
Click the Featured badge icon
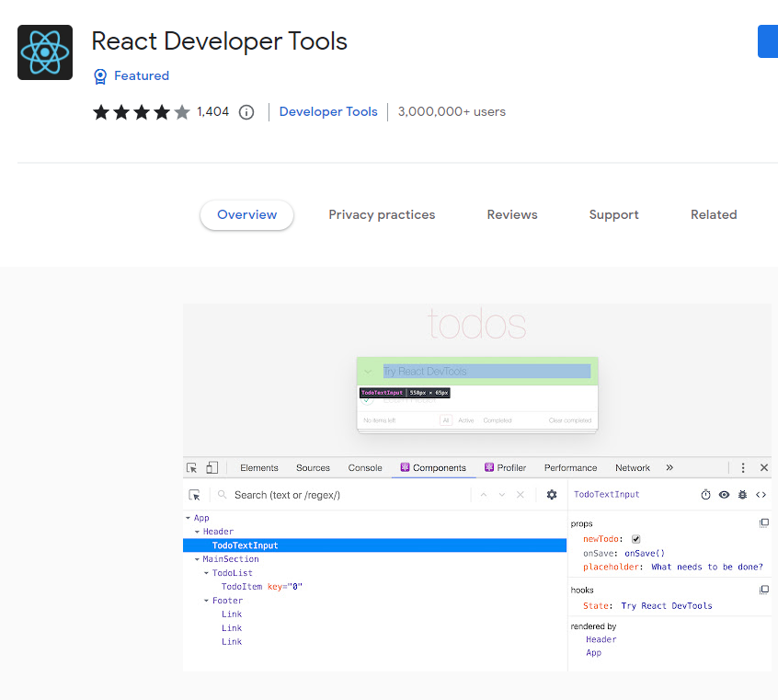[x=100, y=76]
